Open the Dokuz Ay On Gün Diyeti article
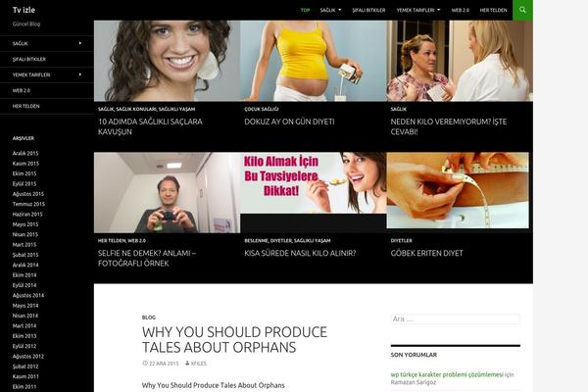 coord(289,122)
